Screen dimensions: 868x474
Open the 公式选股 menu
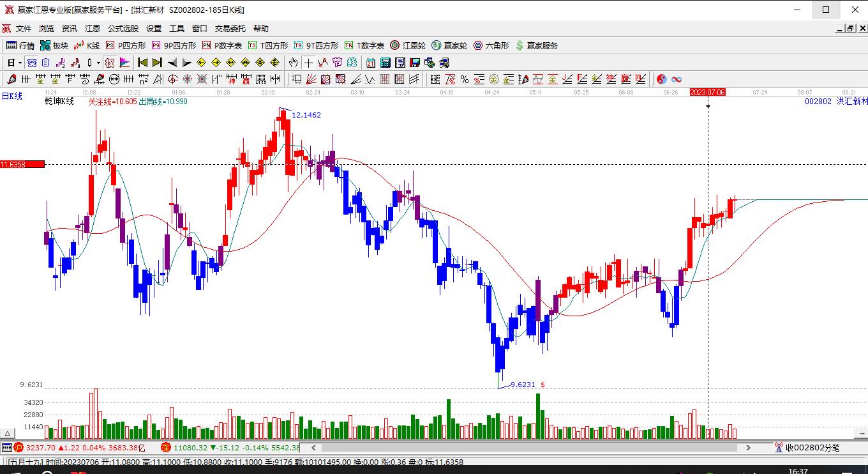(x=123, y=29)
